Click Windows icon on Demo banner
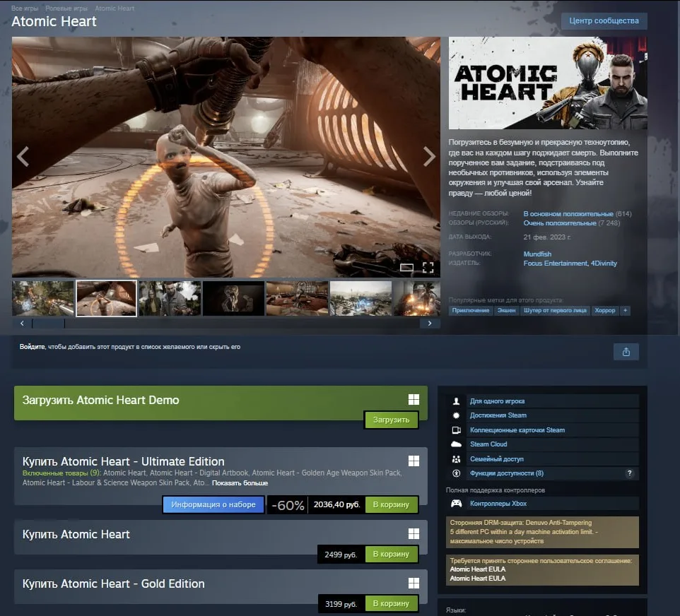 414,399
